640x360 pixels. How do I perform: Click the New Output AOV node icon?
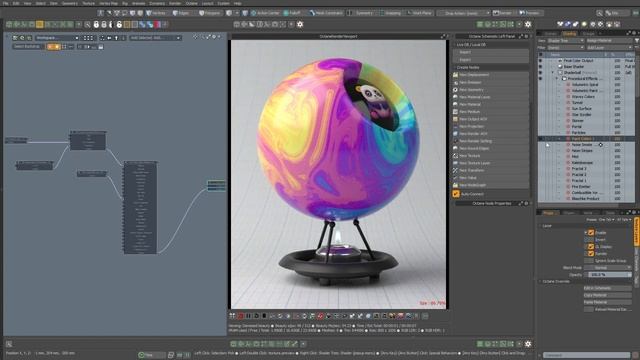pos(456,119)
